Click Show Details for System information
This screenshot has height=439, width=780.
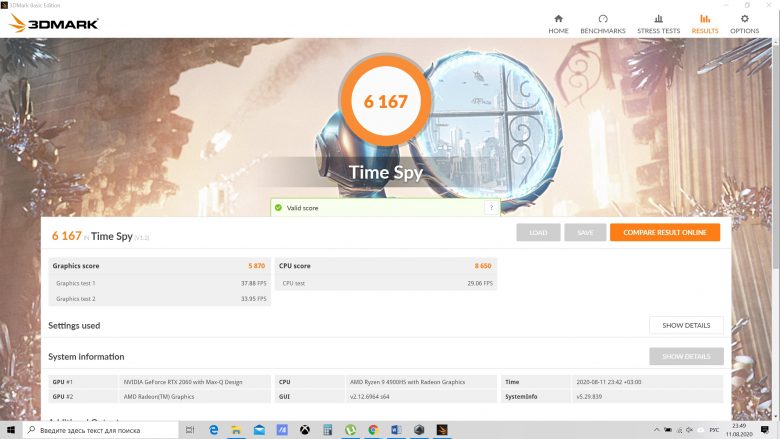686,356
